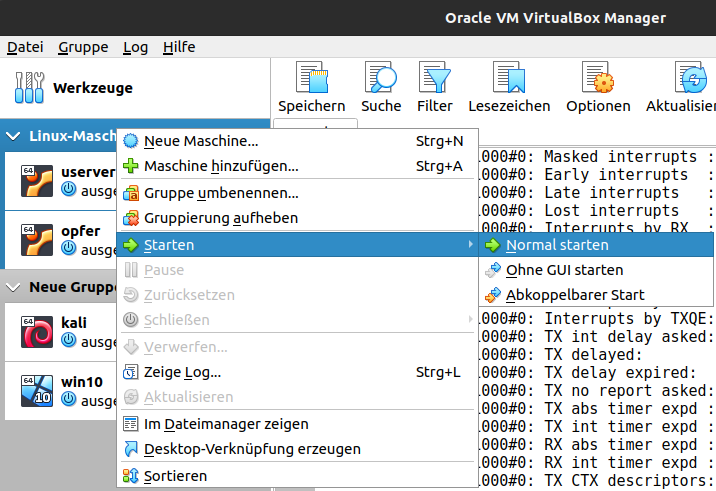Collapse the Linux-Maschinen group chevron

click(x=13, y=136)
